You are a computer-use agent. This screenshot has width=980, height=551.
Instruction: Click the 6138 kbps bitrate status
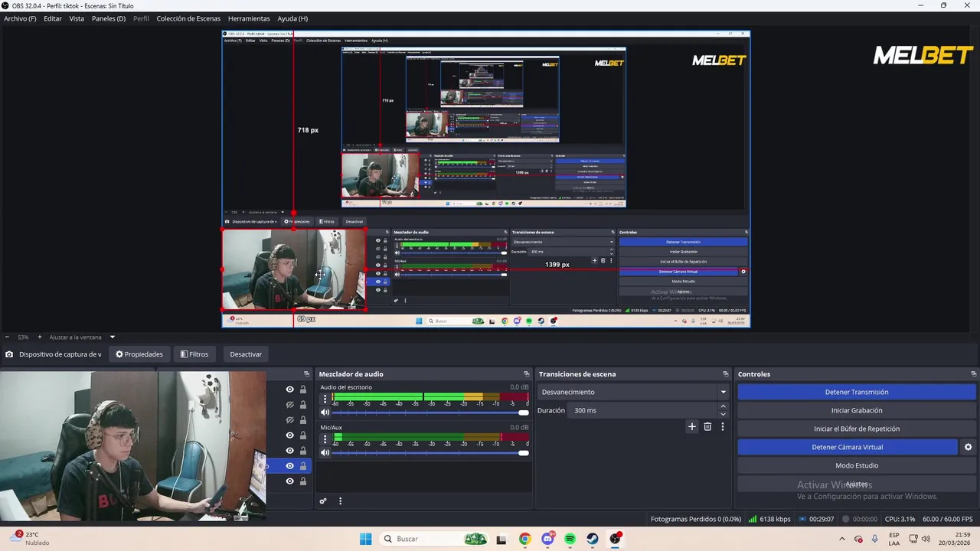click(769, 519)
